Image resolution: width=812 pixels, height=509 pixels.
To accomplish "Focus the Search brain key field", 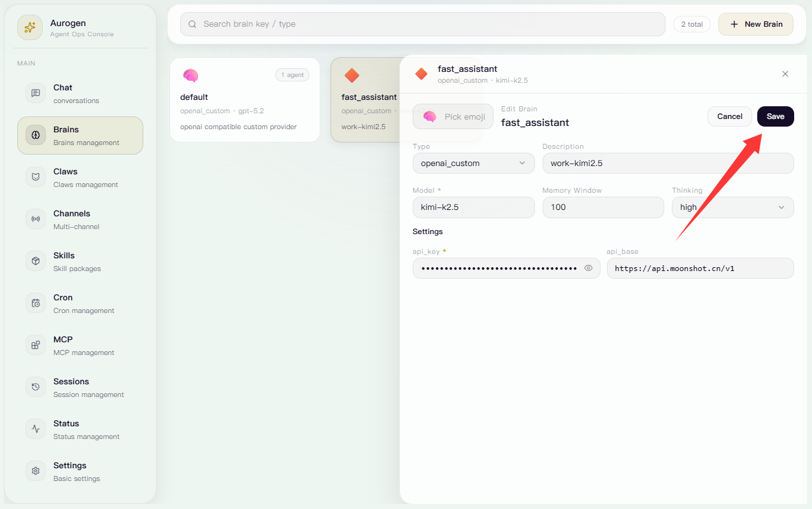I will click(x=423, y=24).
